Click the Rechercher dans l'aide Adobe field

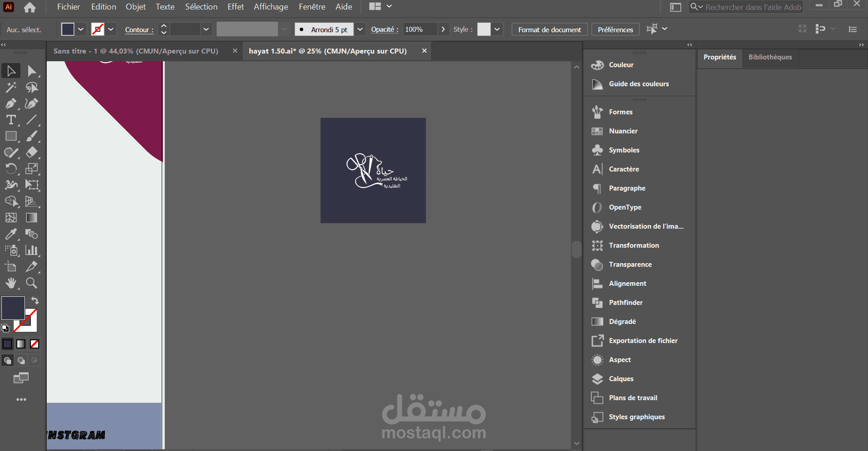coord(746,7)
